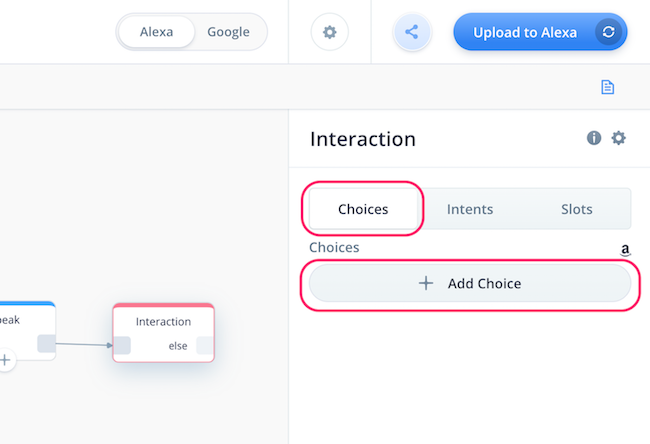Click the sync icon on Upload button
The width and height of the screenshot is (650, 444).
click(608, 32)
